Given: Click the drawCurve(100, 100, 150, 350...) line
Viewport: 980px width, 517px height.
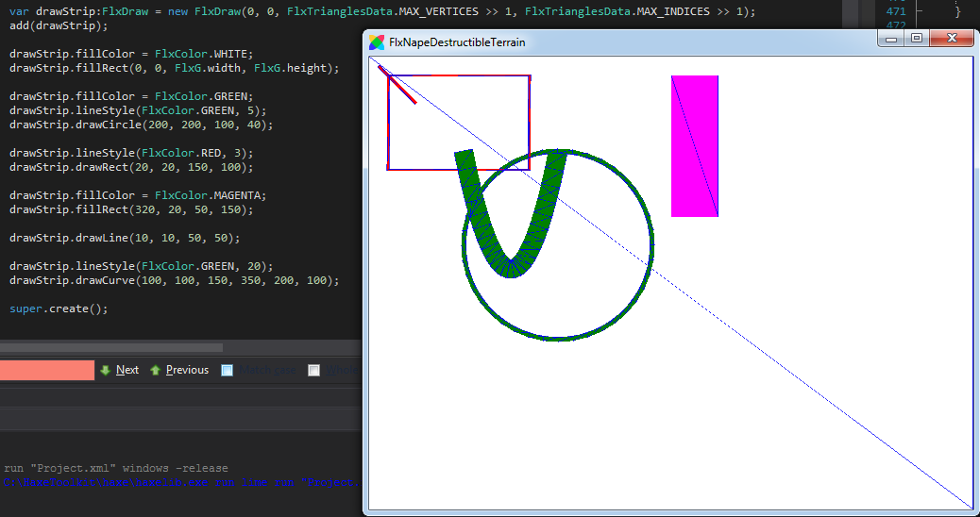Looking at the screenshot, I should click(x=175, y=280).
